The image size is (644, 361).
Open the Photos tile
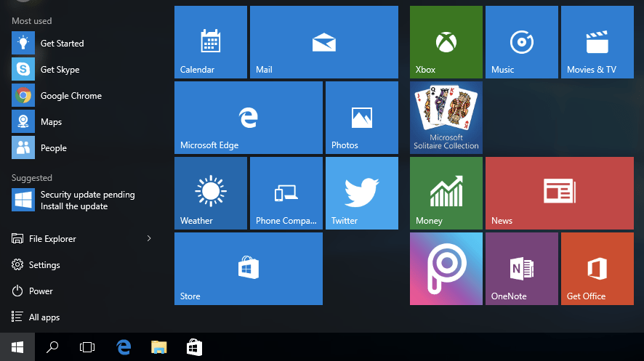[x=362, y=118]
